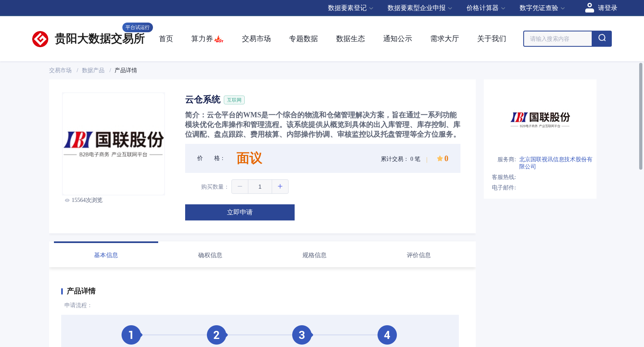Go to 首页 in main navigation
644x347 pixels.
pyautogui.click(x=166, y=39)
